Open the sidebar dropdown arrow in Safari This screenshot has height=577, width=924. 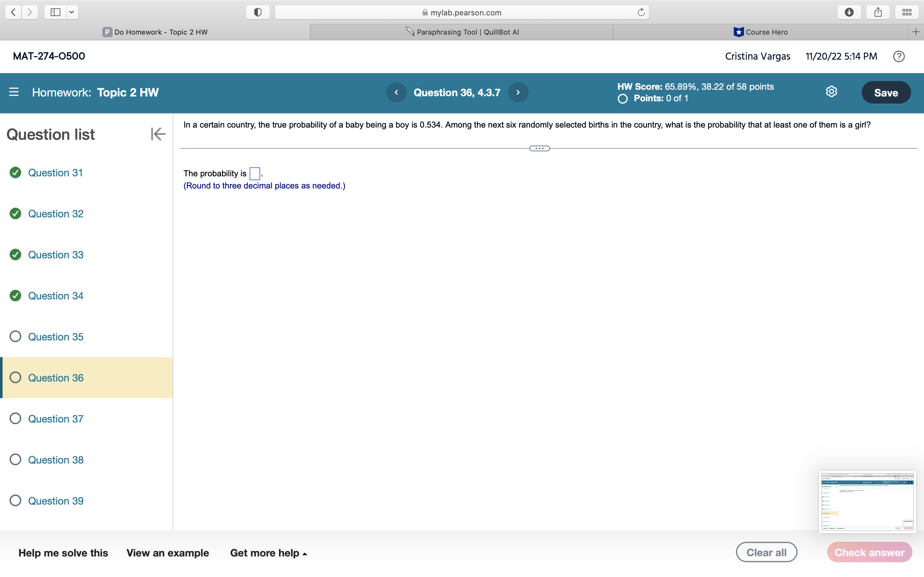(x=72, y=12)
